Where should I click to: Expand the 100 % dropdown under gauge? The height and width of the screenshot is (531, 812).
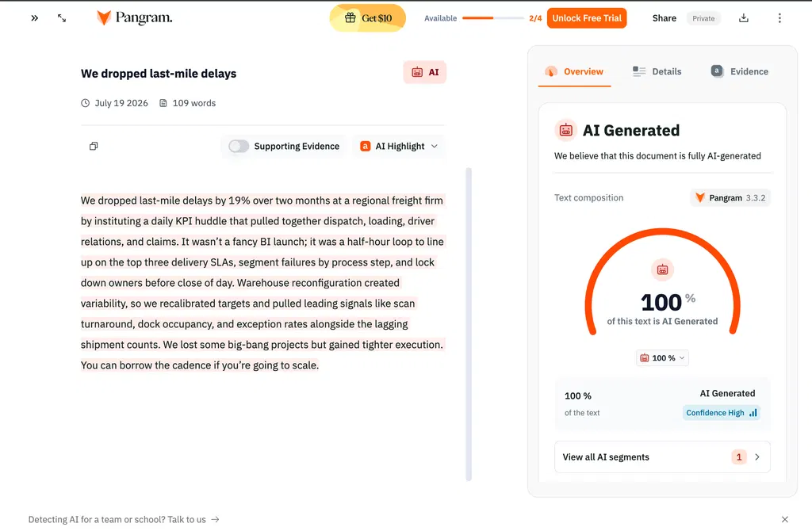click(x=662, y=357)
